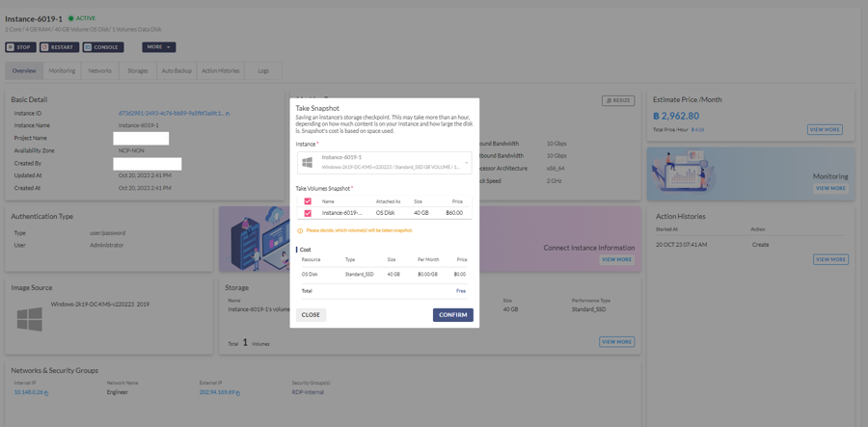The width and height of the screenshot is (868, 427).
Task: Copy the External IP address icon
Action: pos(236,393)
